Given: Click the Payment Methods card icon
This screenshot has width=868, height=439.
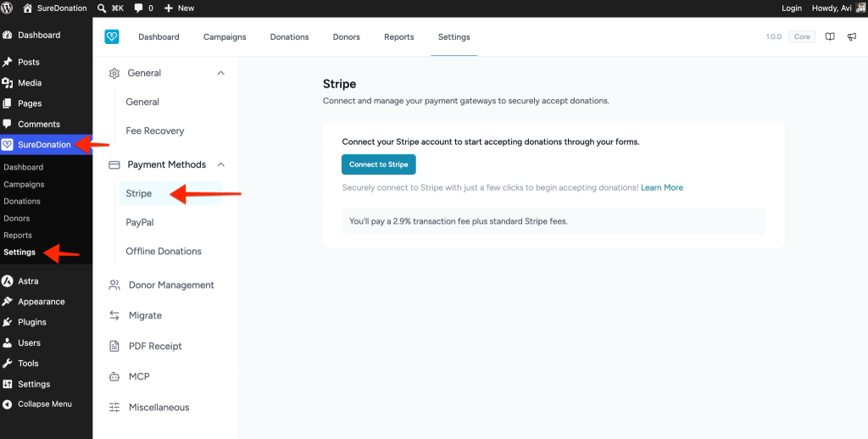Looking at the screenshot, I should coord(114,165).
